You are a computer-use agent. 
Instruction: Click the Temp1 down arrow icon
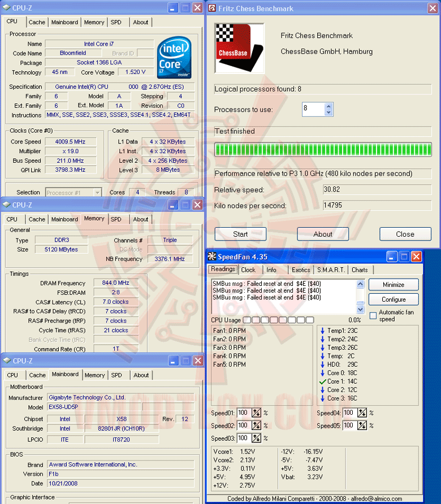tap(323, 331)
